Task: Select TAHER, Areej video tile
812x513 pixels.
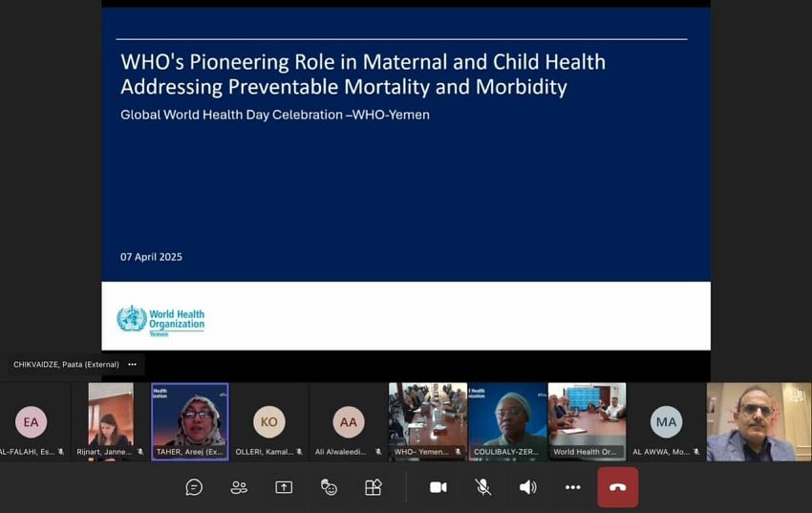Action: (x=190, y=420)
